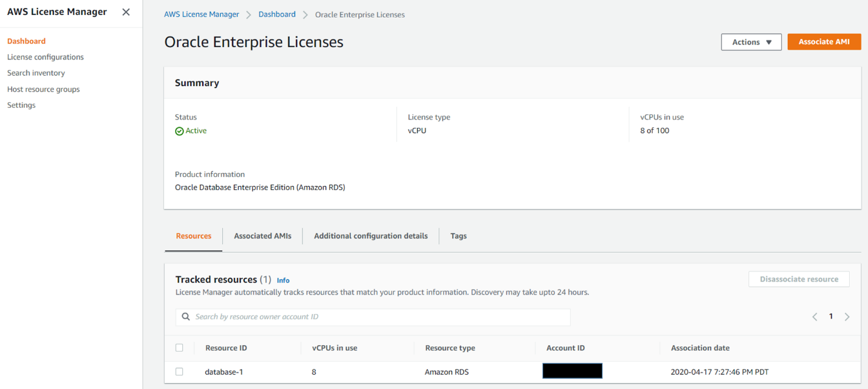Click the AWS License Manager sidebar title
This screenshot has height=389, width=868.
[57, 12]
